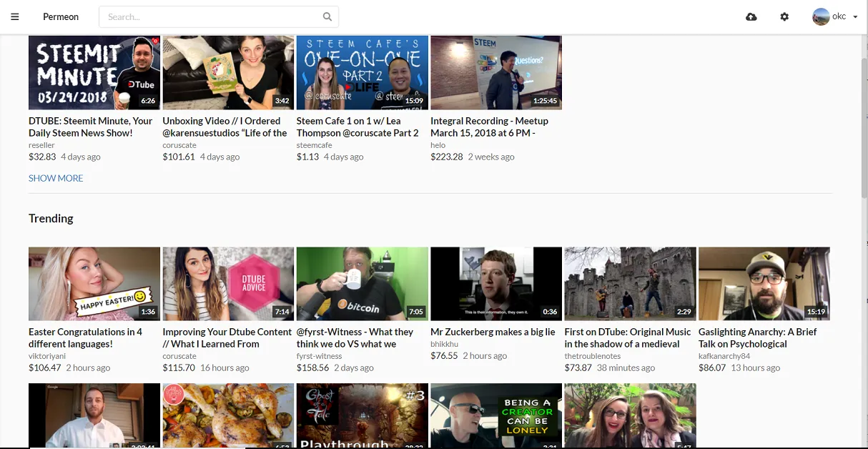Open Happy Easter video thumbnail
868x449 pixels.
pos(94,284)
